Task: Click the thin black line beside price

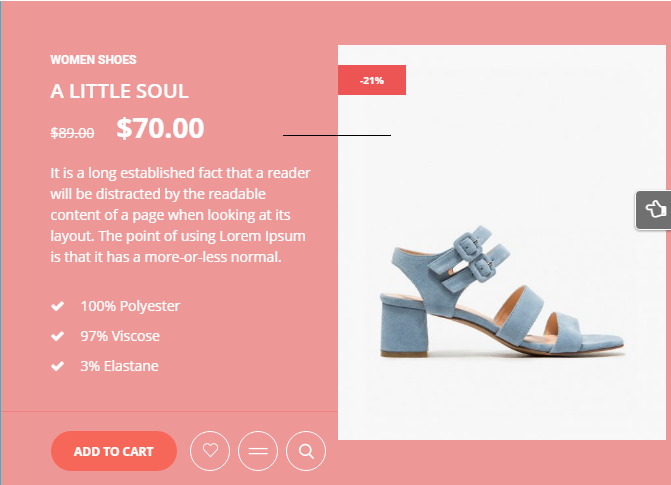Action: coord(337,135)
